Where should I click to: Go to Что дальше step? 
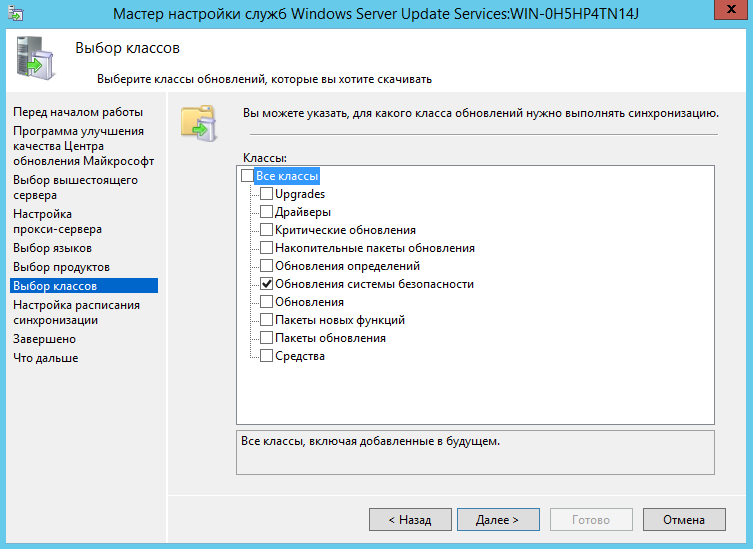pos(46,358)
